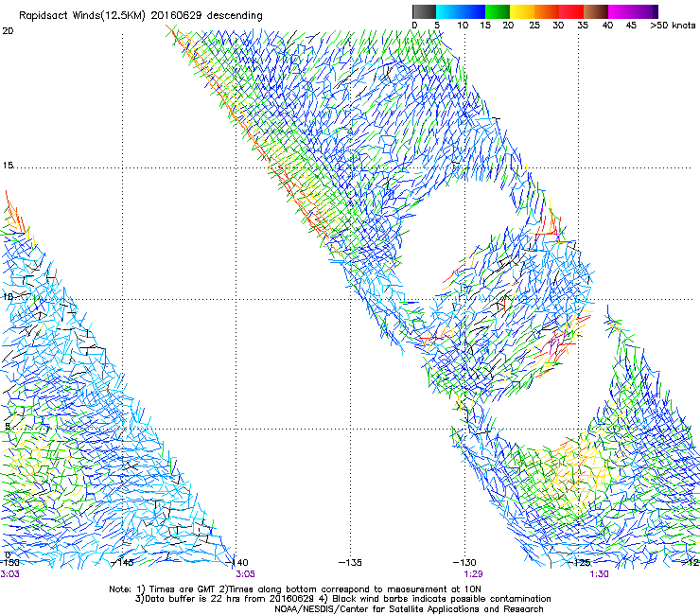Screen dimensions: 700x615
Task: Click the NOAA/NESDIS credit line
Action: [x=409, y=609]
